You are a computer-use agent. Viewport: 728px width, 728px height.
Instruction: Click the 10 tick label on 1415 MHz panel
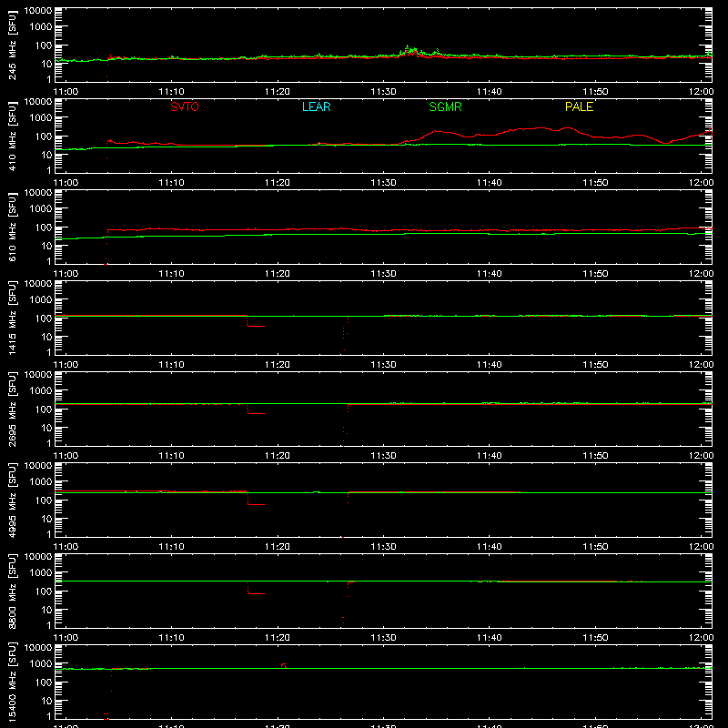(x=46, y=337)
